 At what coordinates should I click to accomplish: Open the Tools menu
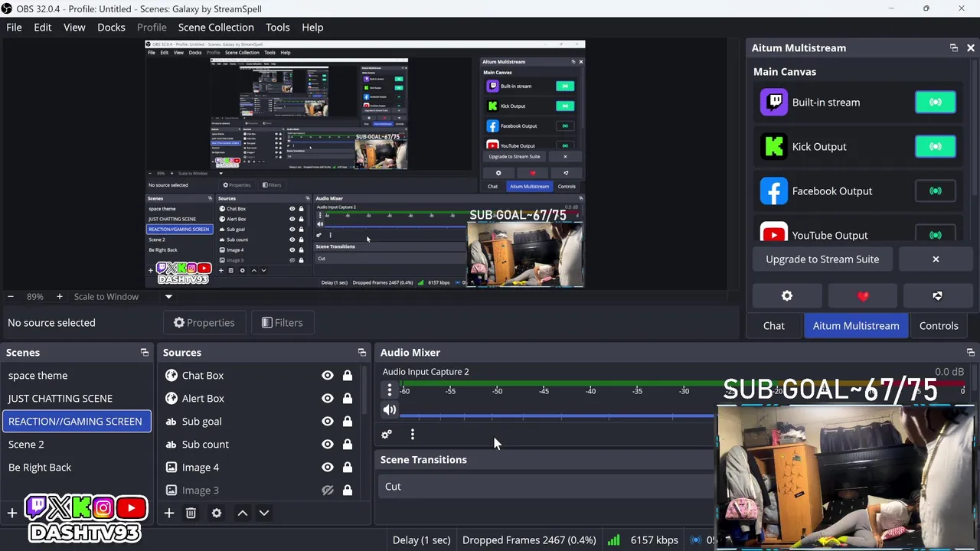click(x=277, y=27)
